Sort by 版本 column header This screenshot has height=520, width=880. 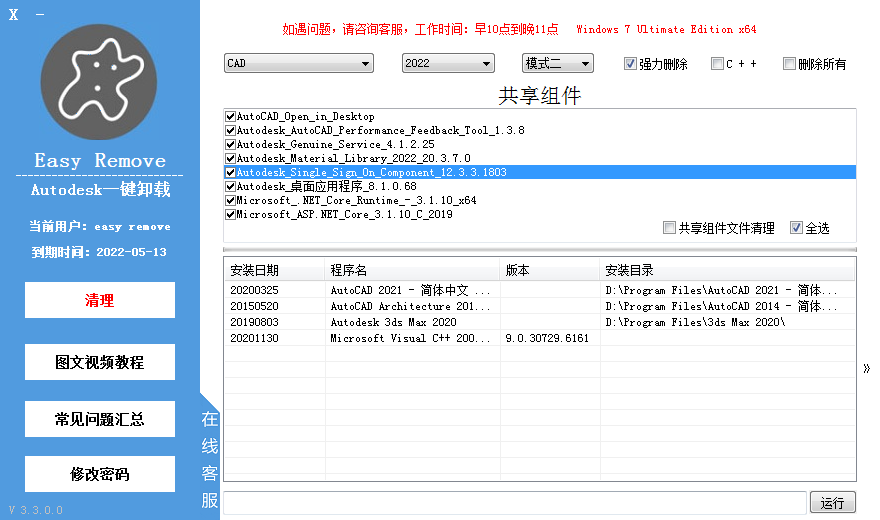[x=549, y=270]
